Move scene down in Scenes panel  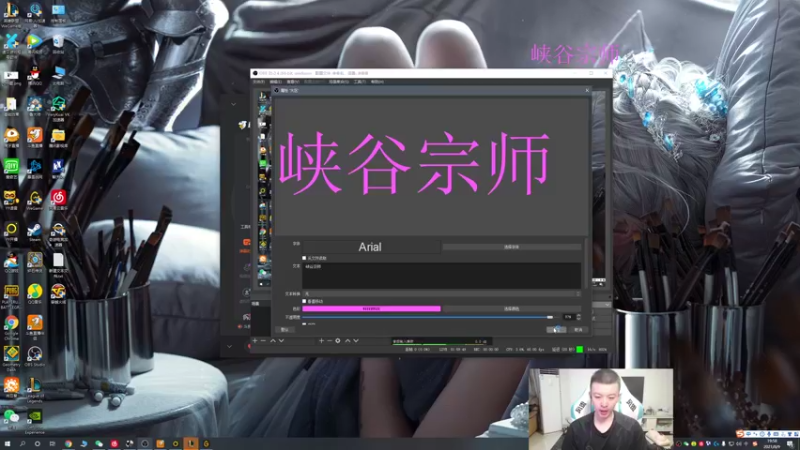click(281, 340)
